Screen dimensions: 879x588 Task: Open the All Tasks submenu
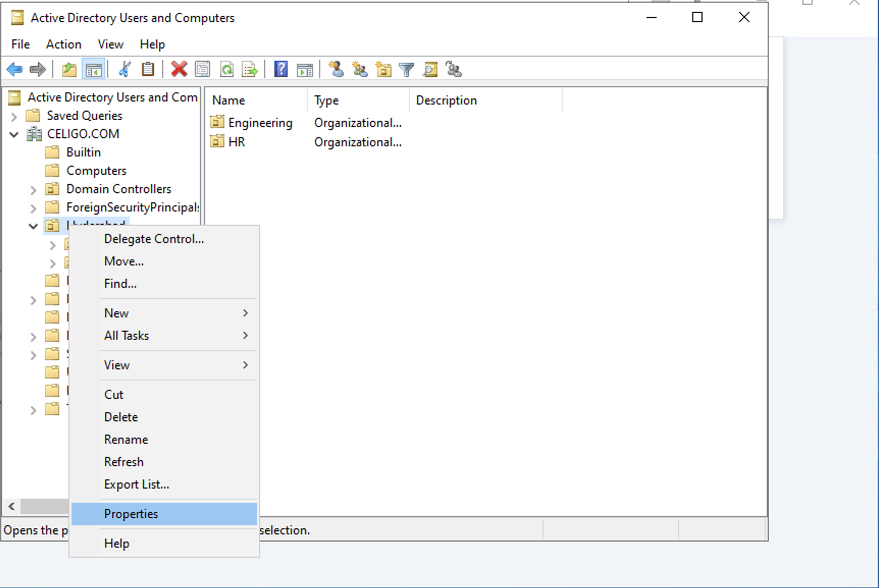[x=164, y=336]
